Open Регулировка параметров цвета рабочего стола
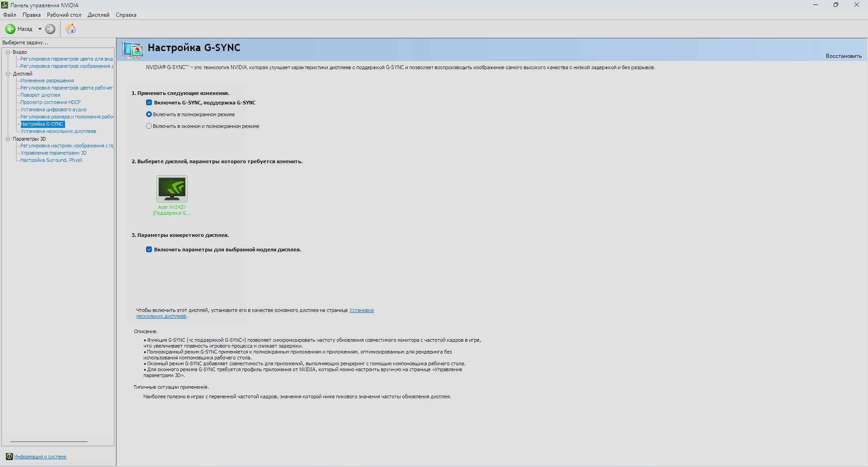The width and height of the screenshot is (868, 467). point(66,88)
